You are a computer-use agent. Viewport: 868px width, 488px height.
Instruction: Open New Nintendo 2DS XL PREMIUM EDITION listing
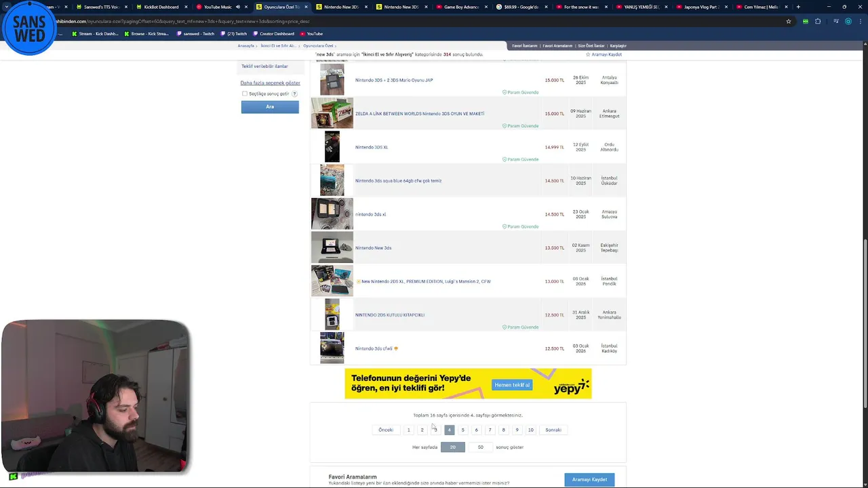click(426, 281)
